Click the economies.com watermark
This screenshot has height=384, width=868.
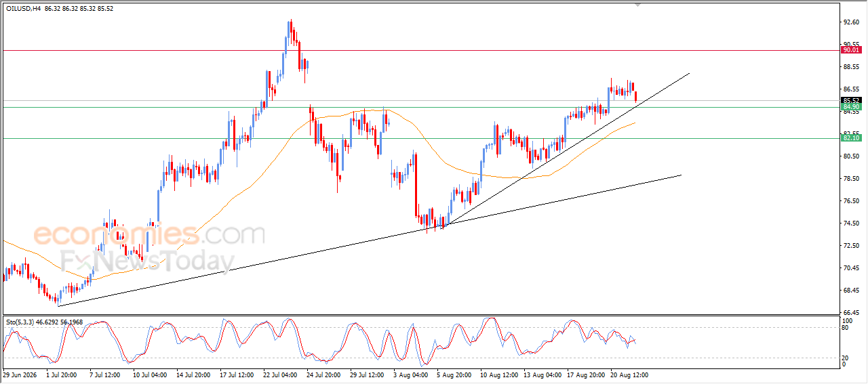click(x=149, y=235)
